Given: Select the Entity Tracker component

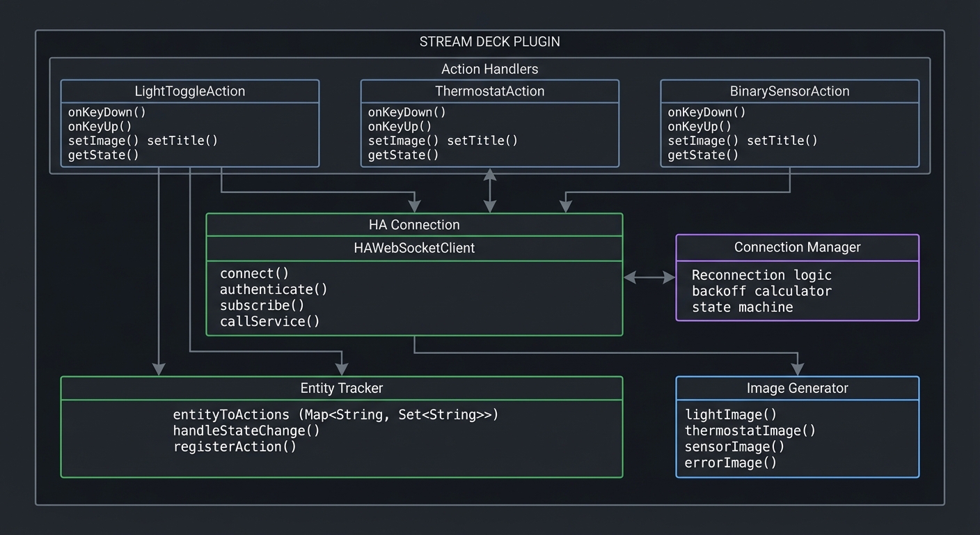Looking at the screenshot, I should (342, 388).
